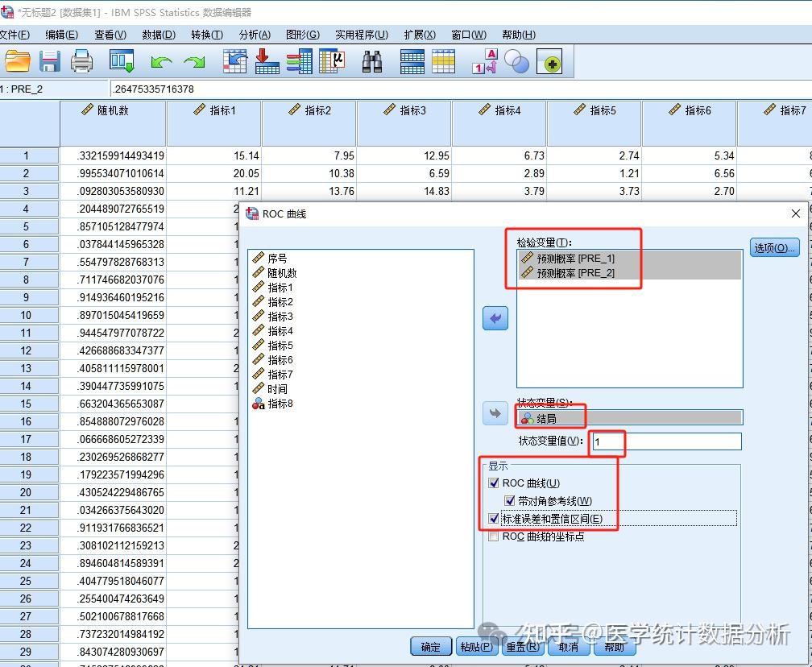This screenshot has width=812, height=667.
Task: Enable ROC 曲线的坐标点 checkbox
Action: point(494,536)
